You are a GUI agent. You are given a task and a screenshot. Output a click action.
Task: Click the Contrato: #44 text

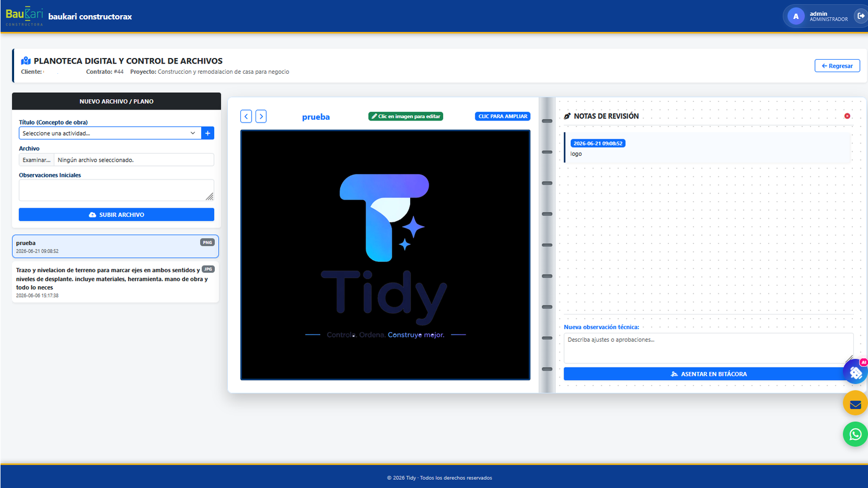coord(105,72)
